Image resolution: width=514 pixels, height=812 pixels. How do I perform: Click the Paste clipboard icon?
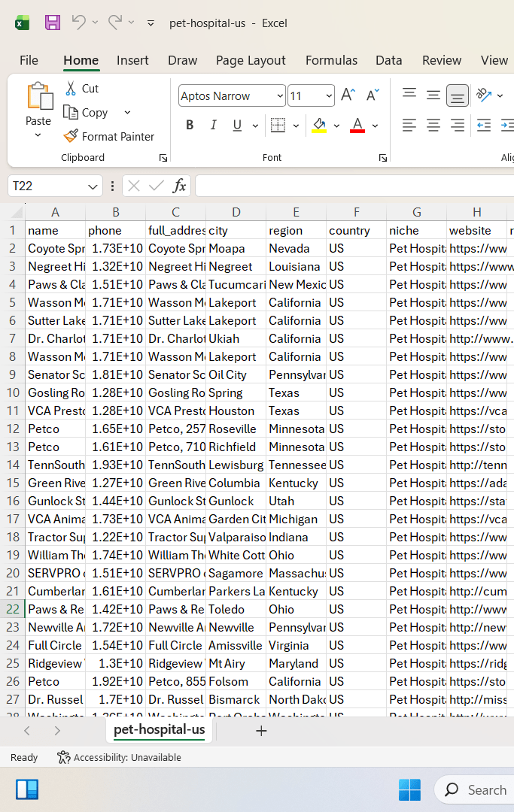point(39,96)
